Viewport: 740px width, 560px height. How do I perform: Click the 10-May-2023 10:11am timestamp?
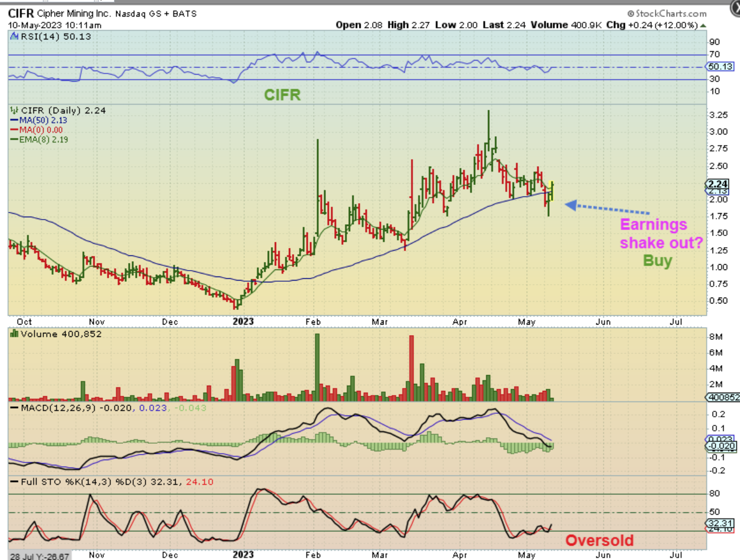click(x=55, y=25)
